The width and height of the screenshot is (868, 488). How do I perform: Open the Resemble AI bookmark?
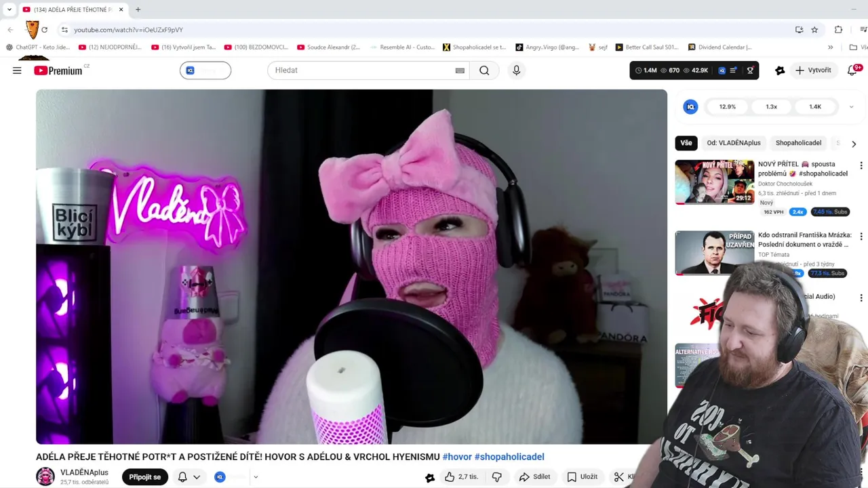tap(402, 47)
